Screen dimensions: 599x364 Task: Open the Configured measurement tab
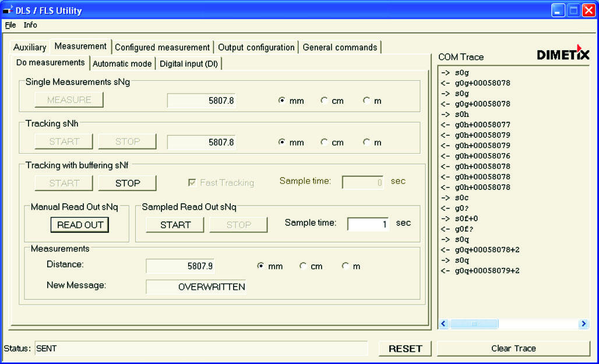point(162,47)
